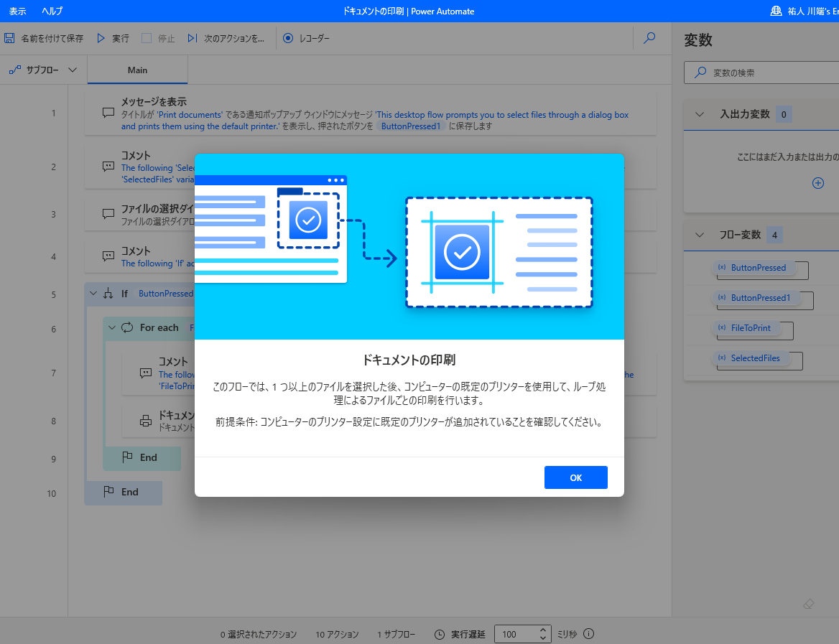This screenshot has width=839, height=644.
Task: Collapse the フロー変数 section
Action: 699,235
